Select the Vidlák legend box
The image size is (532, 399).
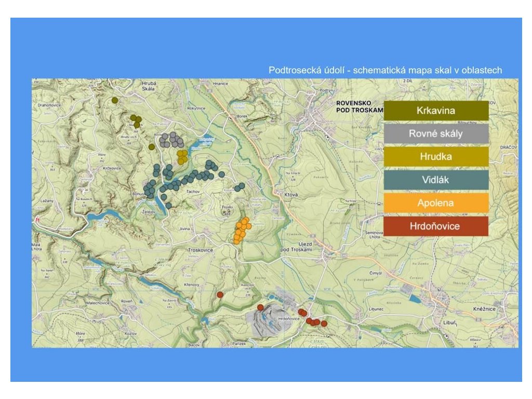click(x=436, y=180)
